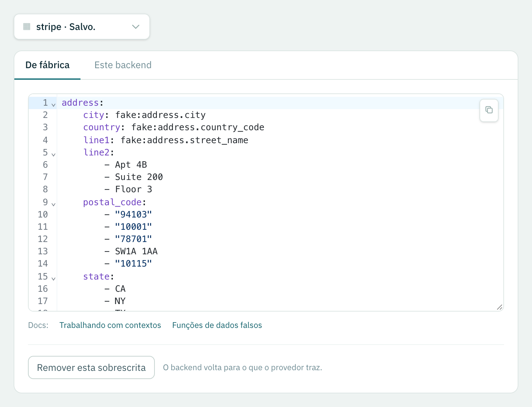
Task: Click on the SW1A 1AA entry
Action: click(136, 251)
